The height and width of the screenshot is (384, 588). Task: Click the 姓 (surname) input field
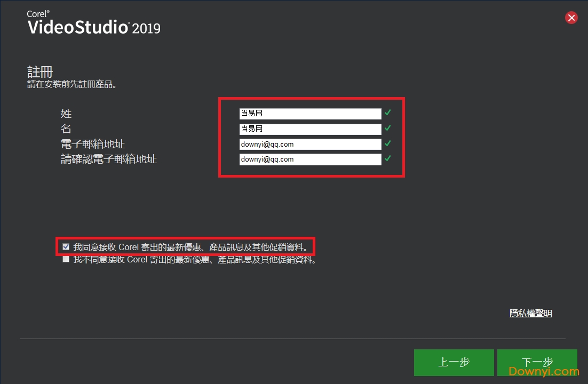310,114
